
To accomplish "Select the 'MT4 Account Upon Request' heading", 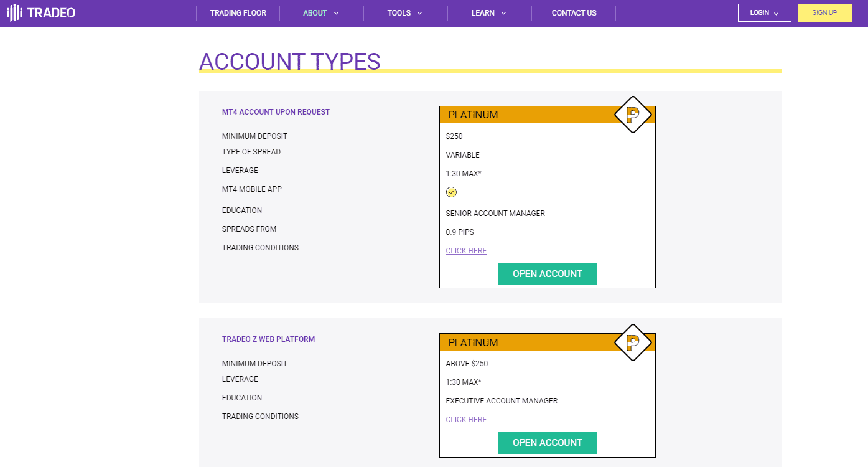I will (276, 112).
